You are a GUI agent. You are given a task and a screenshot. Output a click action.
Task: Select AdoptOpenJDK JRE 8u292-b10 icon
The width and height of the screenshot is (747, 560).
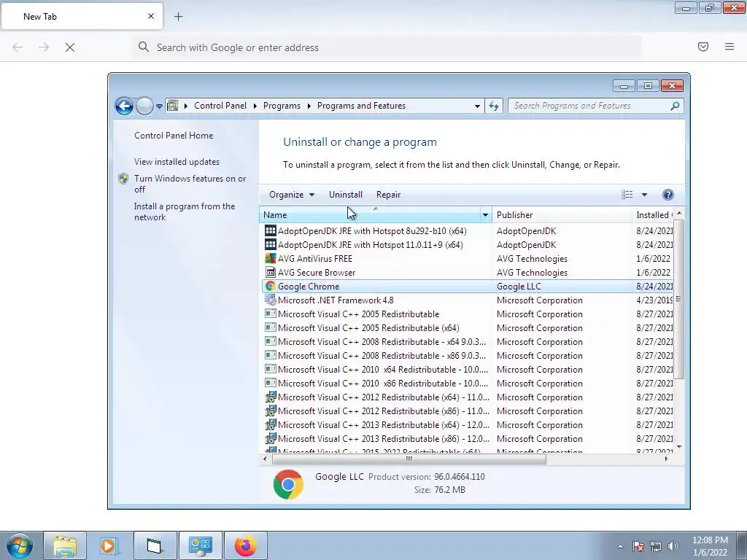pos(270,230)
